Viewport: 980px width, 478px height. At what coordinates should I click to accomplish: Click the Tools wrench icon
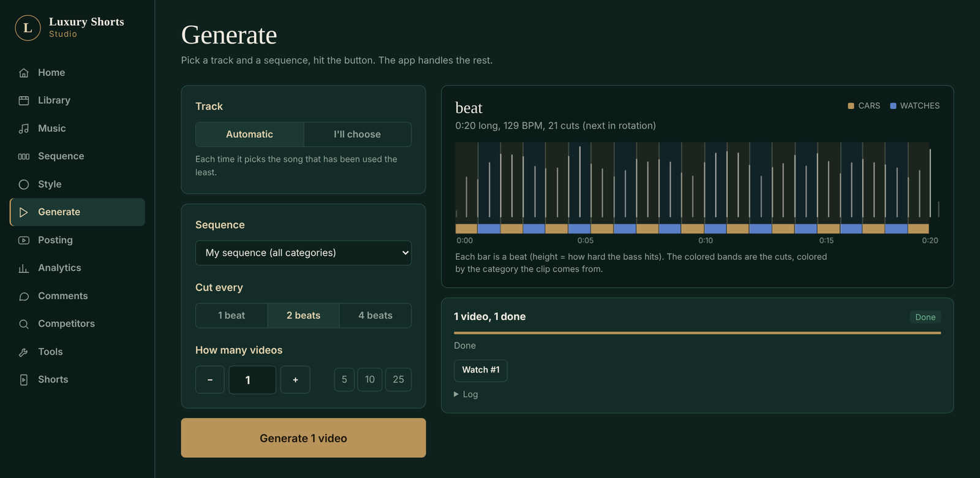pos(24,352)
